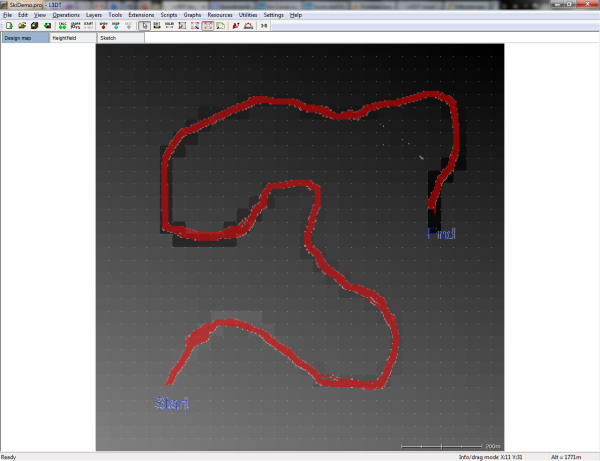The image size is (600, 461).
Task: Switch to the Heightfield tab
Action: [64, 37]
